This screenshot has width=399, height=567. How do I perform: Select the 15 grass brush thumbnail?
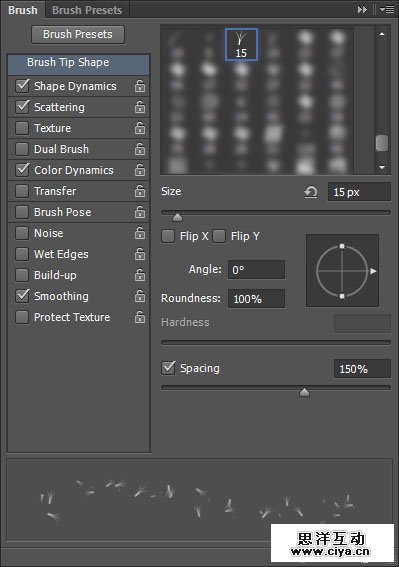click(241, 44)
